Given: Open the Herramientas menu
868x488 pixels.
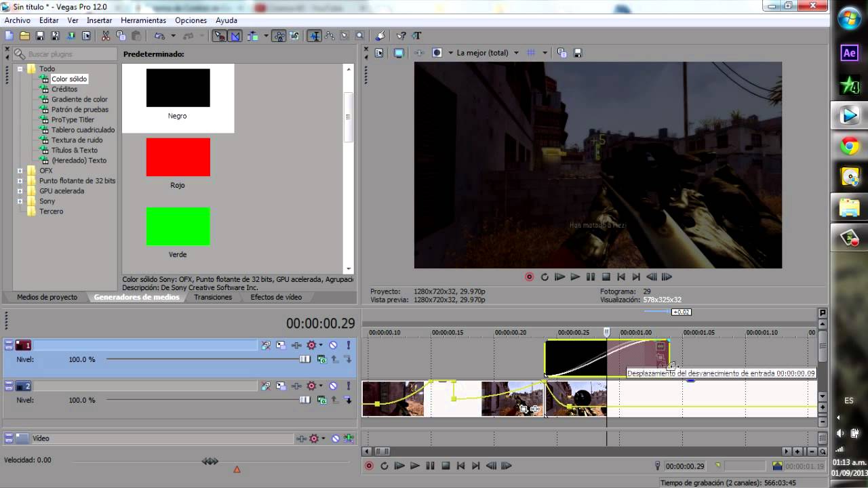Looking at the screenshot, I should point(143,20).
